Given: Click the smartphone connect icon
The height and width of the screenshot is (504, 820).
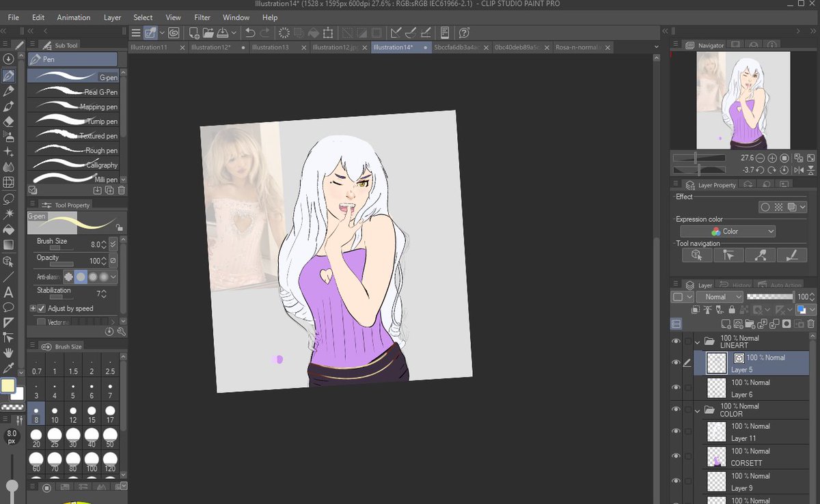Looking at the screenshot, I should (445, 32).
